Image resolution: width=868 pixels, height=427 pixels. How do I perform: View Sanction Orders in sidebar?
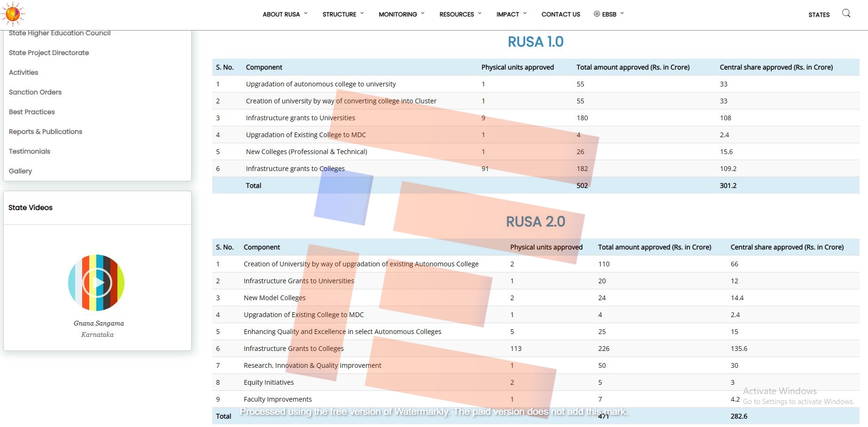[x=35, y=92]
